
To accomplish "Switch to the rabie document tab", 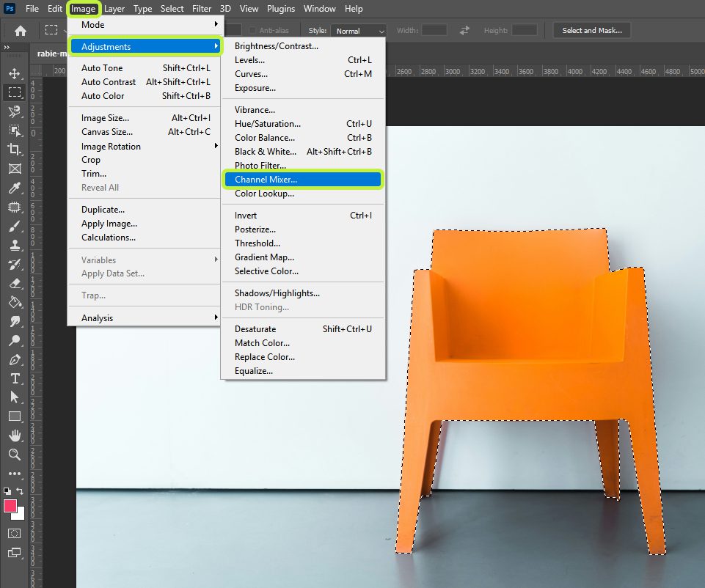I will click(x=51, y=54).
